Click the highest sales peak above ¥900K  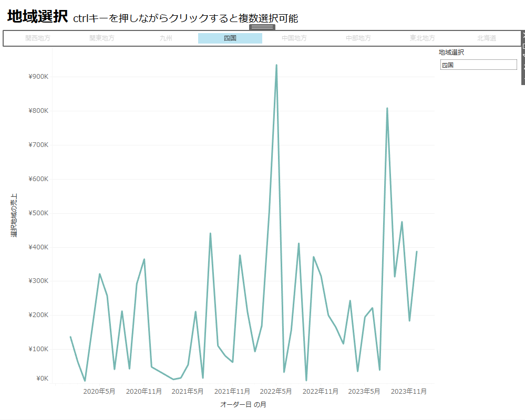[276, 66]
